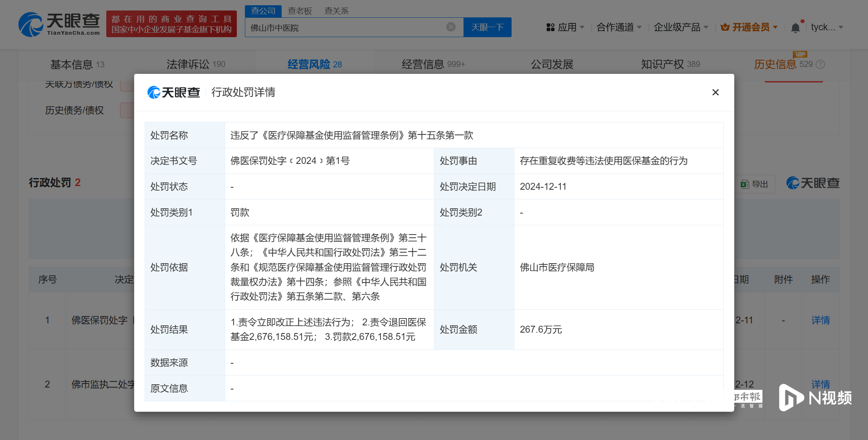868x440 pixels.
Task: Switch to the 经营信息 tab
Action: click(x=431, y=64)
